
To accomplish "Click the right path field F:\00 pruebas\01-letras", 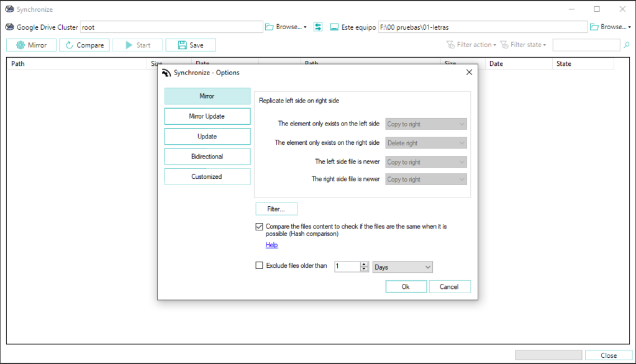I will (483, 27).
